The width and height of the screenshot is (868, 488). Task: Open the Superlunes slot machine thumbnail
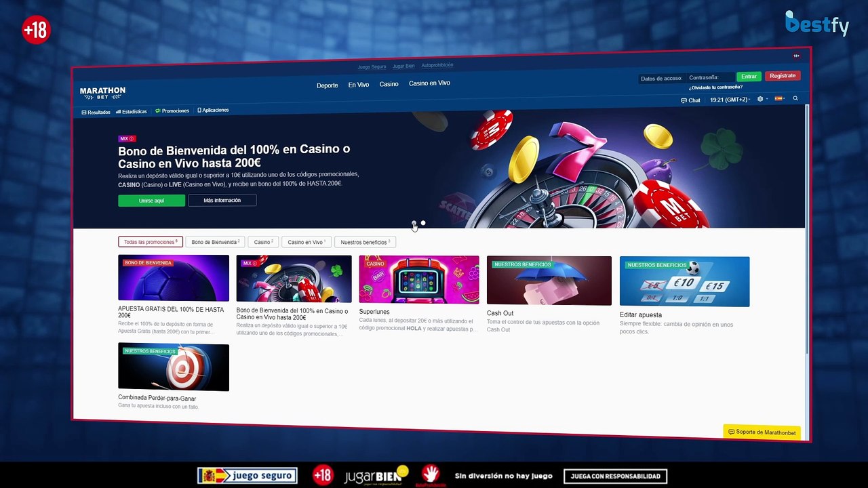pos(419,279)
